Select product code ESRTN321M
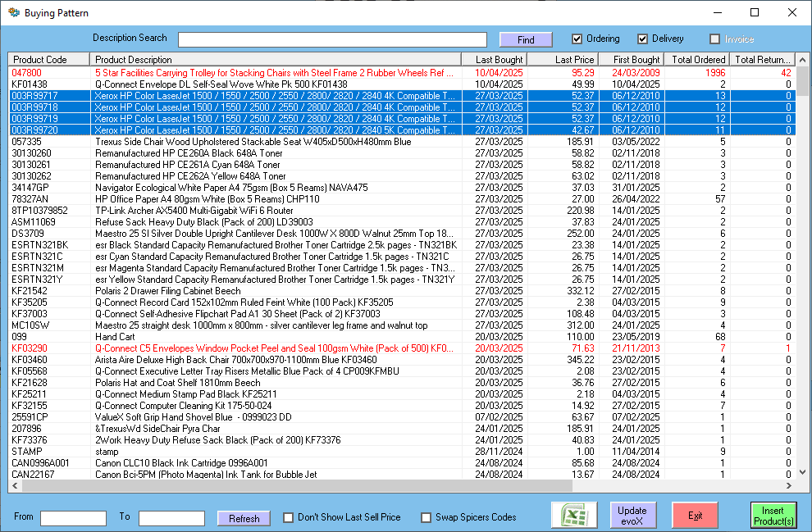The height and width of the screenshot is (532, 812). pyautogui.click(x=402, y=268)
